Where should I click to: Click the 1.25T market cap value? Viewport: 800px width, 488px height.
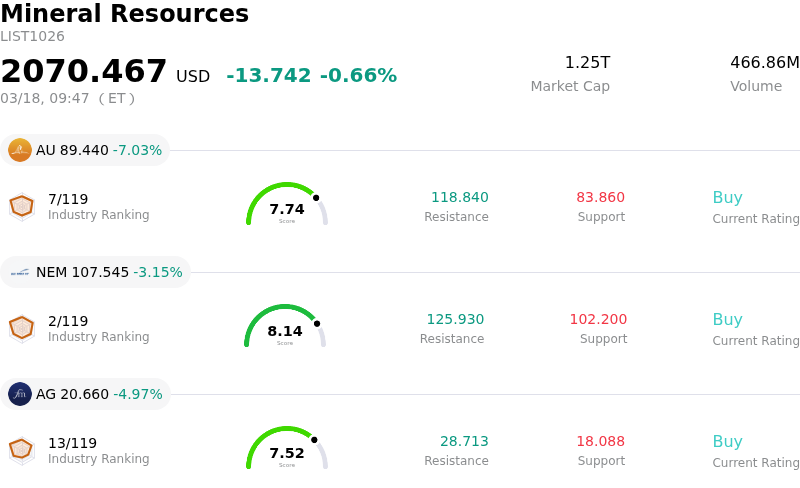(x=587, y=63)
